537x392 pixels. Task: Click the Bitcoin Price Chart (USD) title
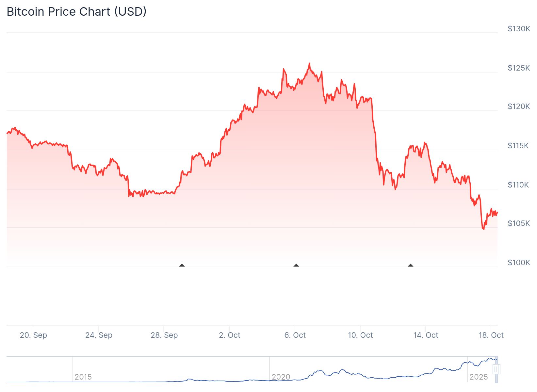pyautogui.click(x=77, y=12)
